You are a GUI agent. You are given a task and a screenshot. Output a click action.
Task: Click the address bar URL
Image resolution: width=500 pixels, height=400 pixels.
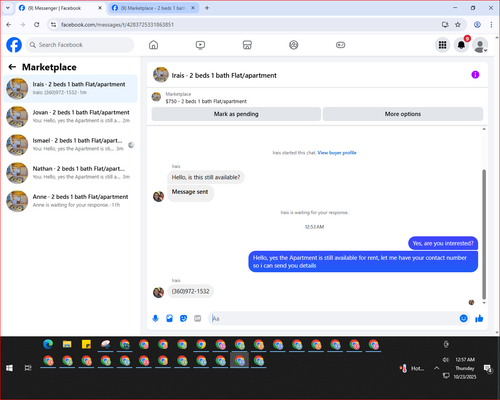pos(117,25)
